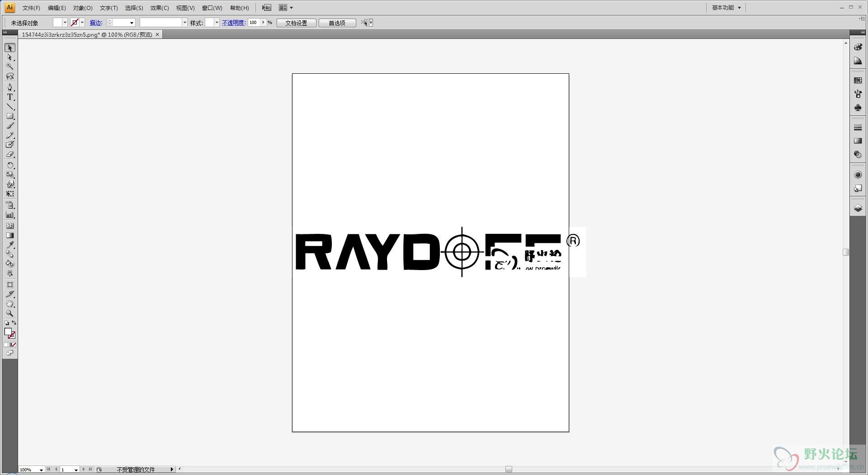Image resolution: width=868 pixels, height=475 pixels.
Task: Open the 视图(V) menu
Action: pos(185,8)
